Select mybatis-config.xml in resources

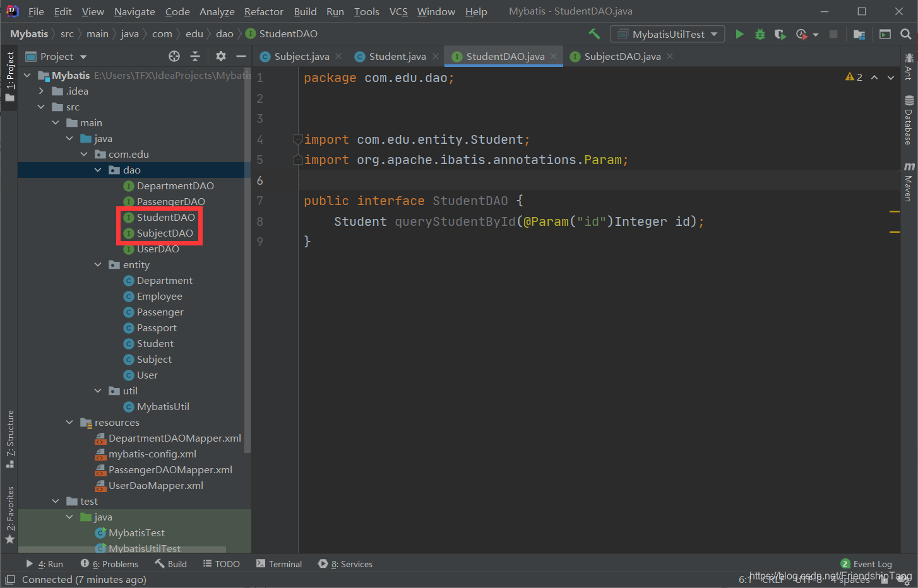152,454
